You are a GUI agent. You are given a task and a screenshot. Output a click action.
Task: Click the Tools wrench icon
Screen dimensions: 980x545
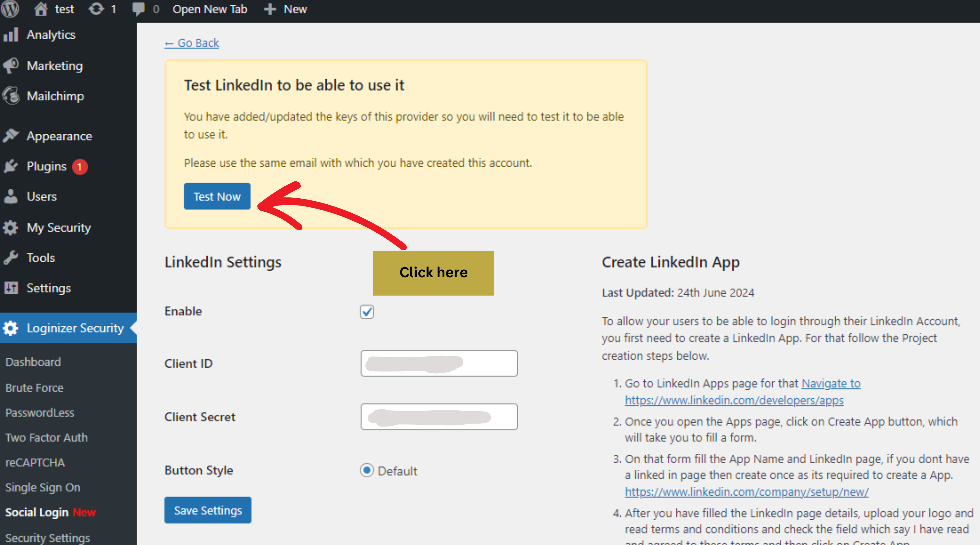(x=11, y=258)
